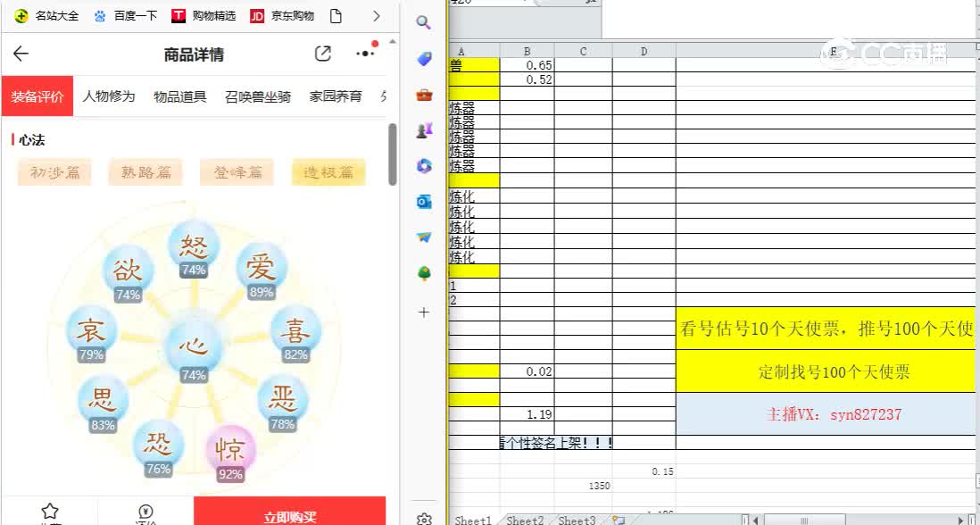The width and height of the screenshot is (980, 525).
Task: Open the sidebar paper plane icon
Action: coord(424,237)
